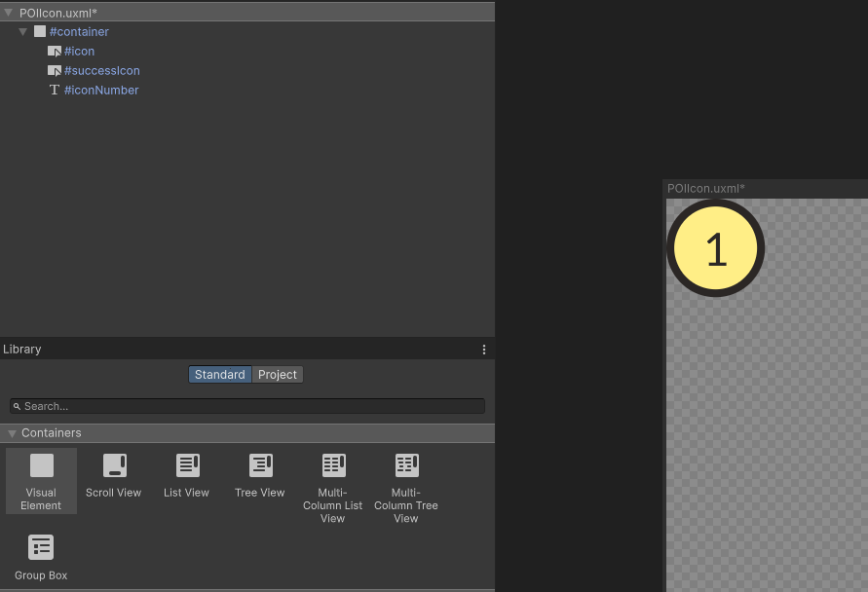The height and width of the screenshot is (592, 868).
Task: Click the List View label
Action: [x=186, y=493]
